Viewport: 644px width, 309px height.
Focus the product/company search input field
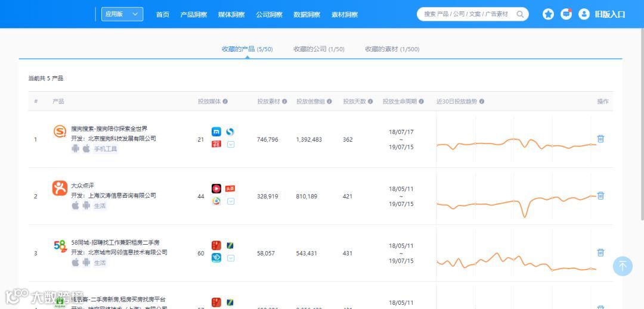(x=469, y=14)
